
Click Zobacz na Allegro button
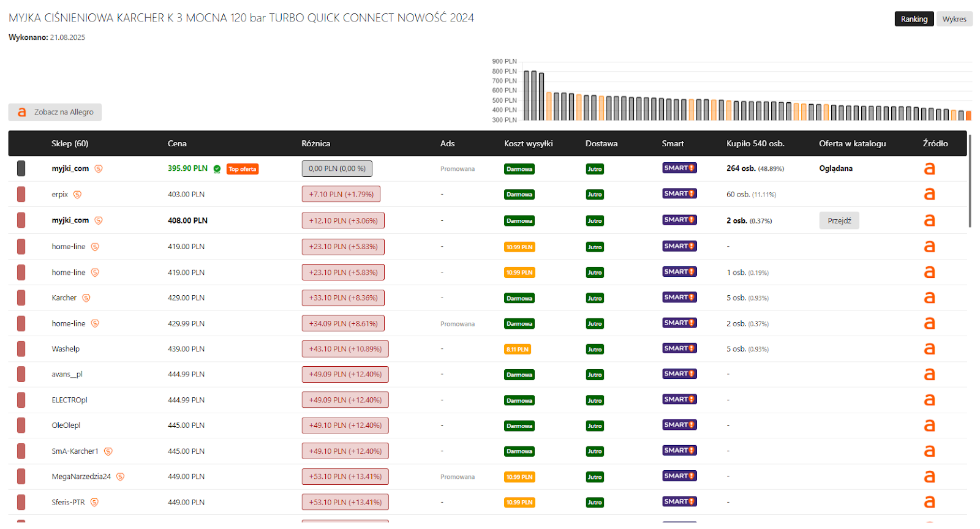click(x=55, y=112)
